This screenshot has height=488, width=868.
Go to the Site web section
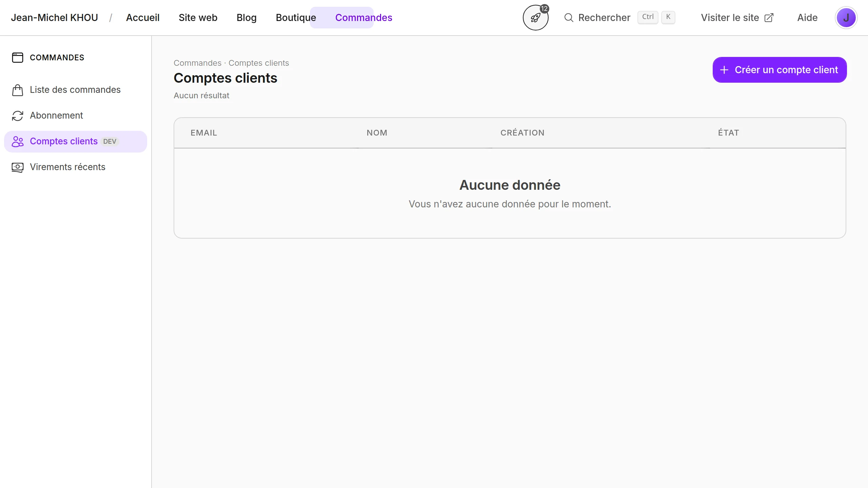198,18
